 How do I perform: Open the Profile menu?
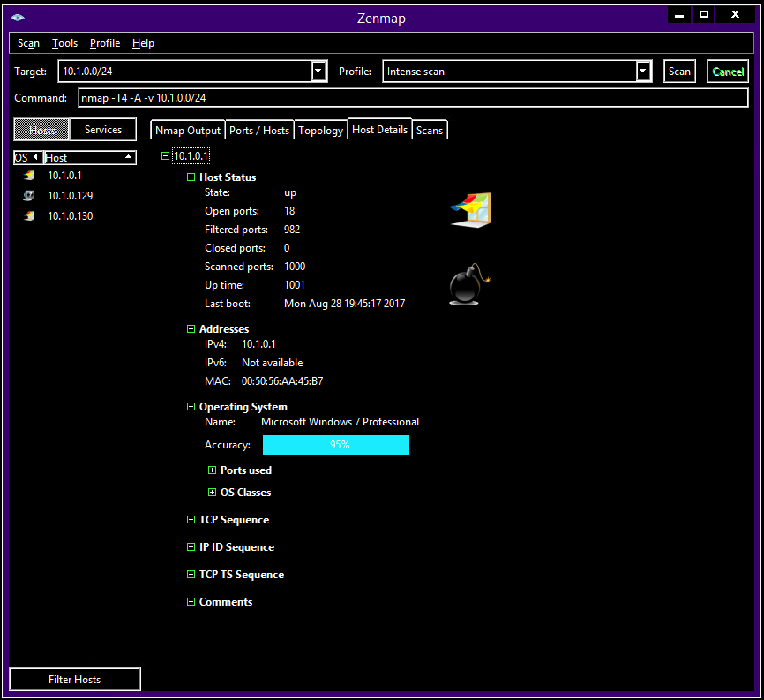pyautogui.click(x=105, y=43)
